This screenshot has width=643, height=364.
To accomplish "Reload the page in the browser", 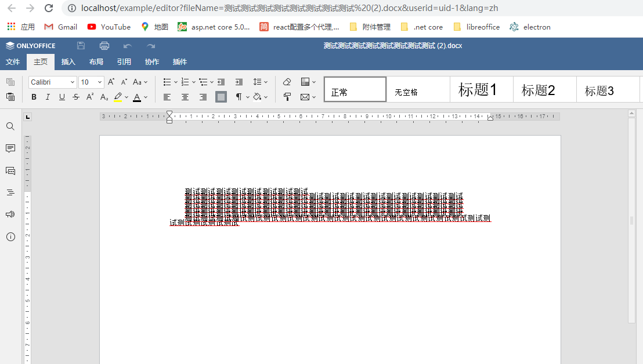I will 49,8.
